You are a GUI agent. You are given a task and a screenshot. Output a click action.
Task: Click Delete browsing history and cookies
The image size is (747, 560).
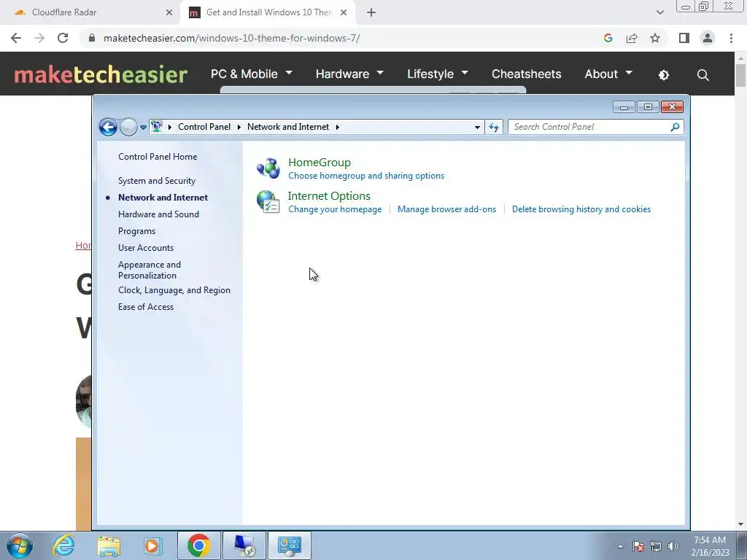coord(581,209)
